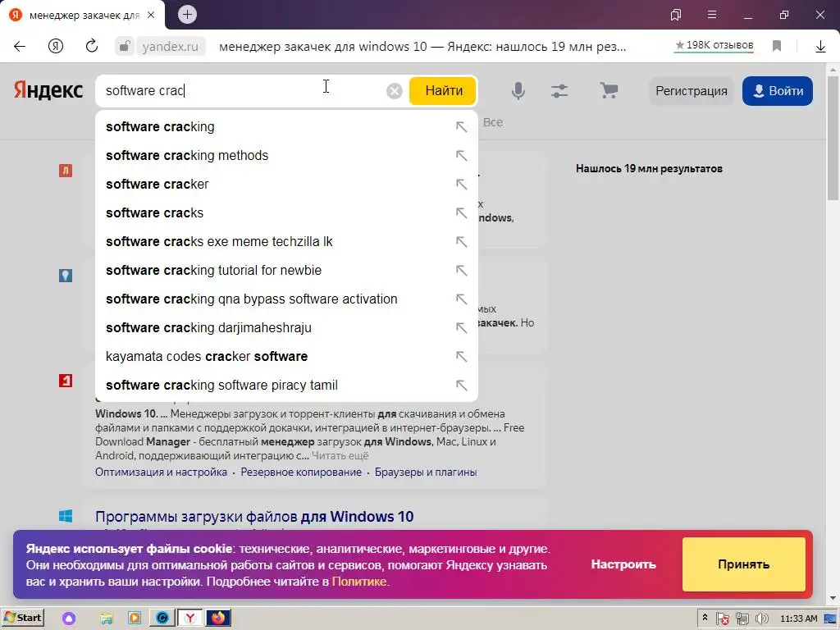
Task: Click the Регистрация button
Action: 691,91
